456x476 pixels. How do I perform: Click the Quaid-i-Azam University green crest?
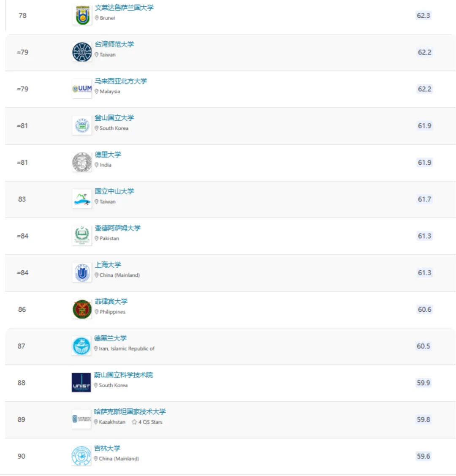coord(82,236)
